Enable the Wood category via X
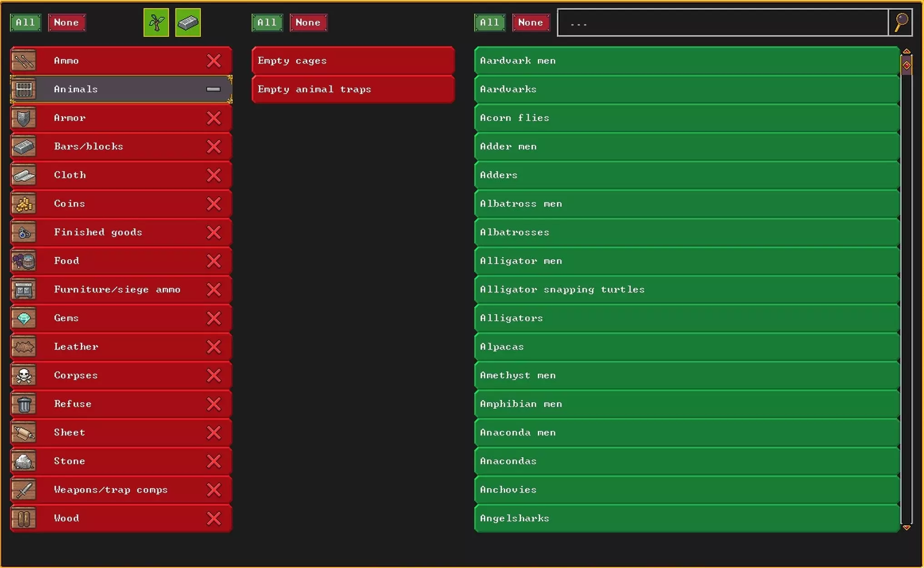 [214, 519]
